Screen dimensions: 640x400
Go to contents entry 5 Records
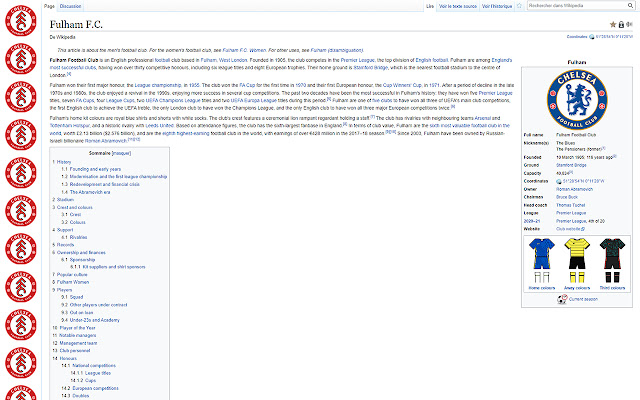(63, 245)
